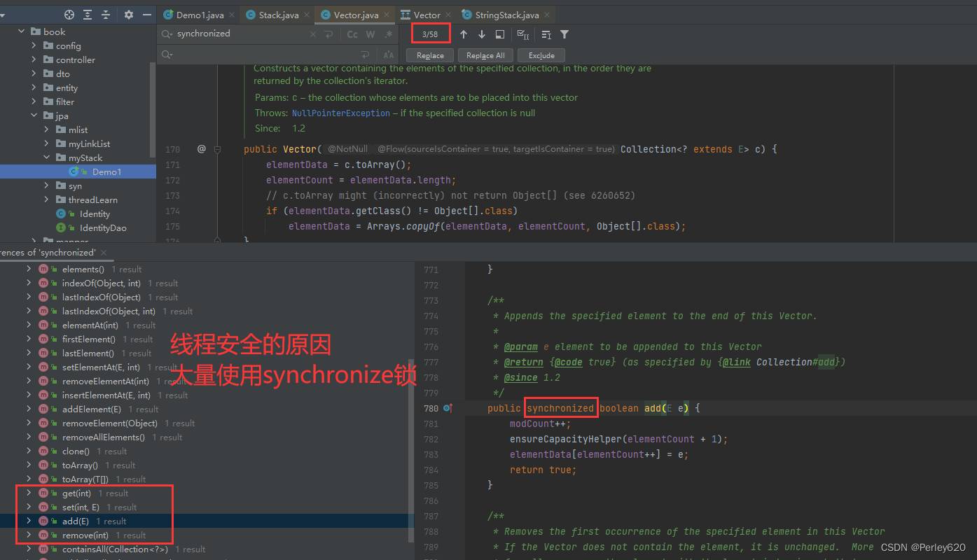The image size is (977, 560).
Task: Click the locate/select opened file target icon
Action: click(69, 15)
